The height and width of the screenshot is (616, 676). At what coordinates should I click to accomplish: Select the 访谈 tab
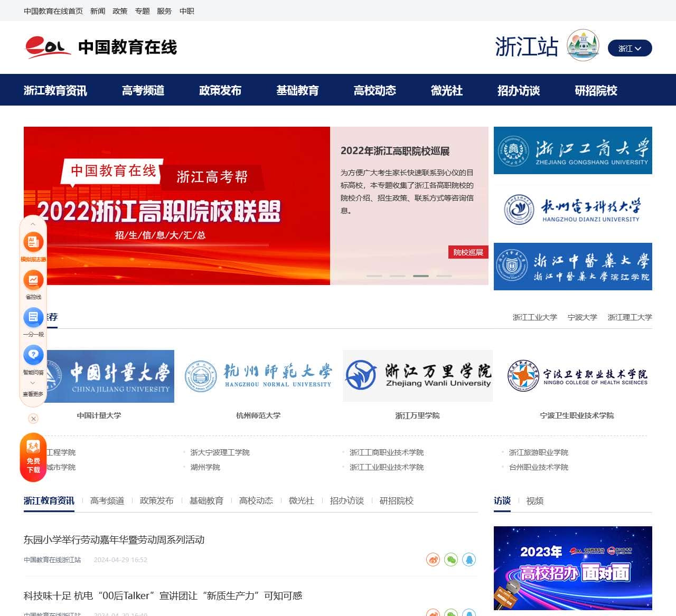502,500
